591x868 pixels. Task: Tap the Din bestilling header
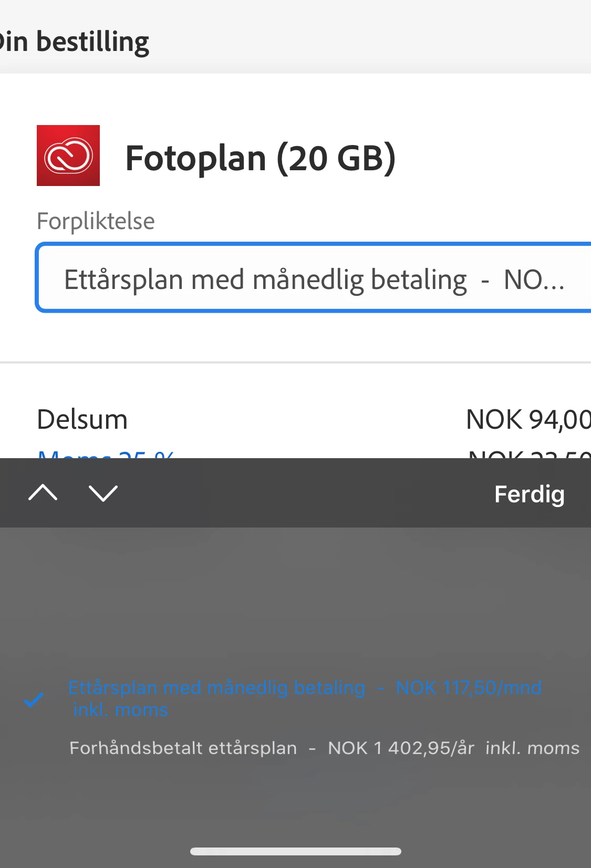[74, 42]
